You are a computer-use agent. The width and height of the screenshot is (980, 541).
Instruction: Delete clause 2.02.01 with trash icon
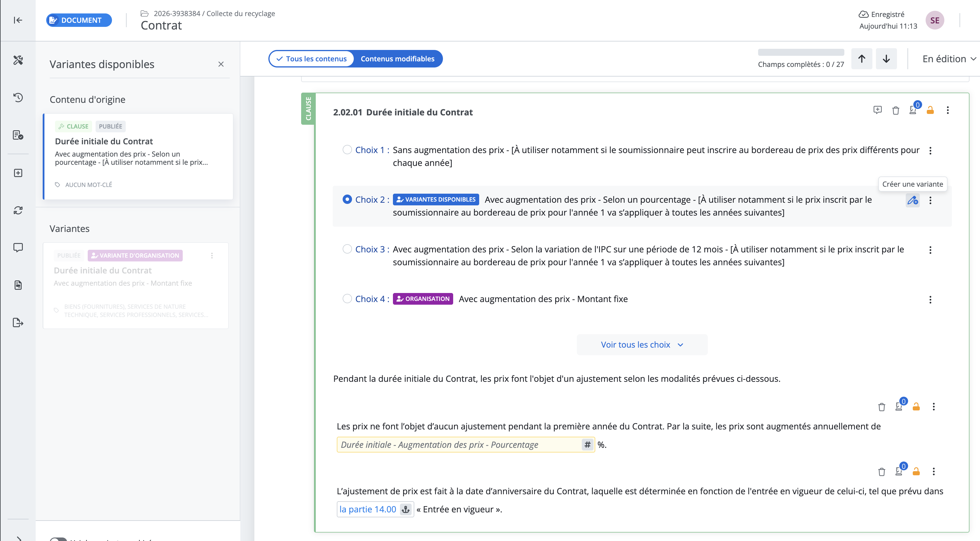pyautogui.click(x=896, y=111)
